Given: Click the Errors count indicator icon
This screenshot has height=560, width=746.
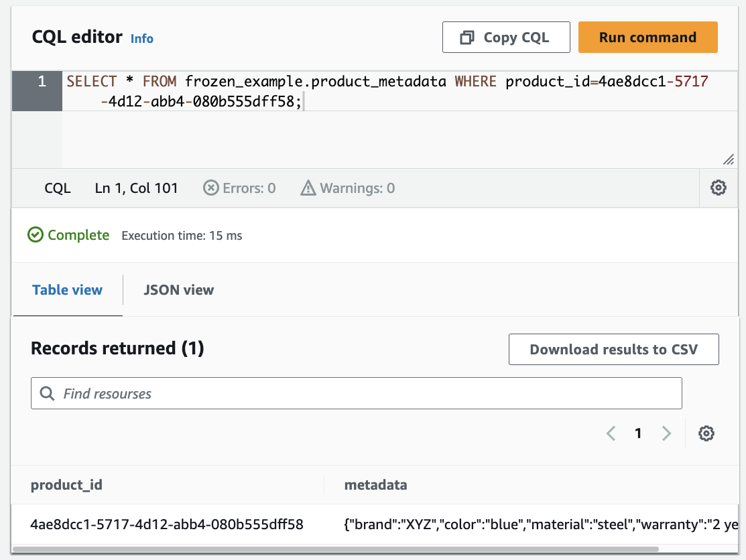Looking at the screenshot, I should click(211, 188).
